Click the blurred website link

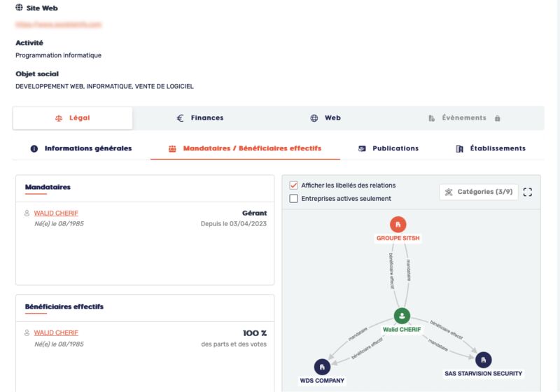point(59,24)
